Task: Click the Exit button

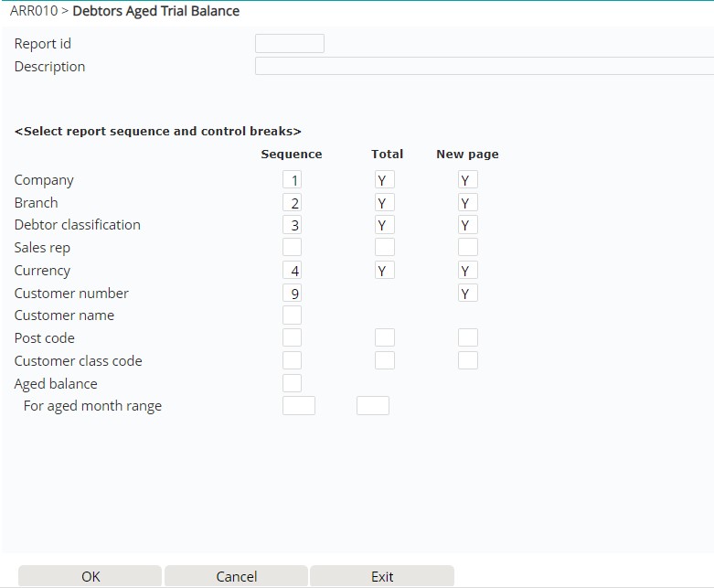Action: (382, 576)
